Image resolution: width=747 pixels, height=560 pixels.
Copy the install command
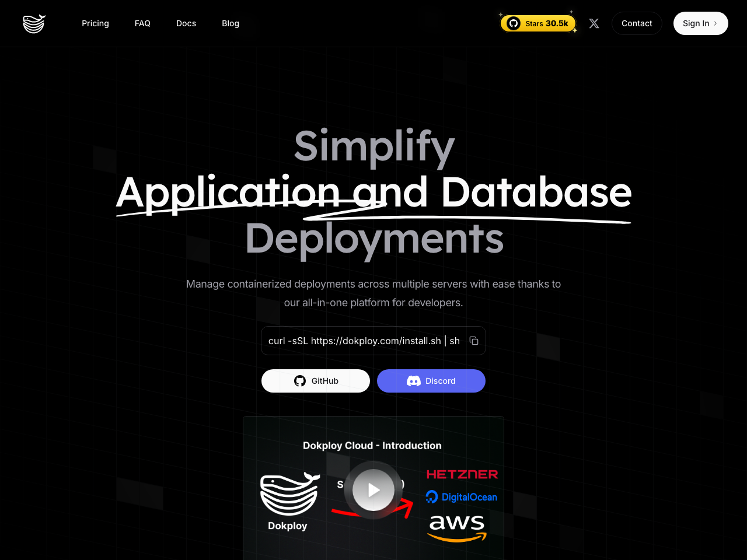tap(474, 341)
